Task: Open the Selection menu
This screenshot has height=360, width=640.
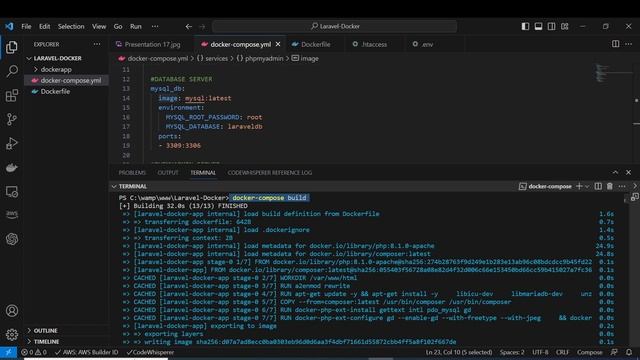Action: 71,27
